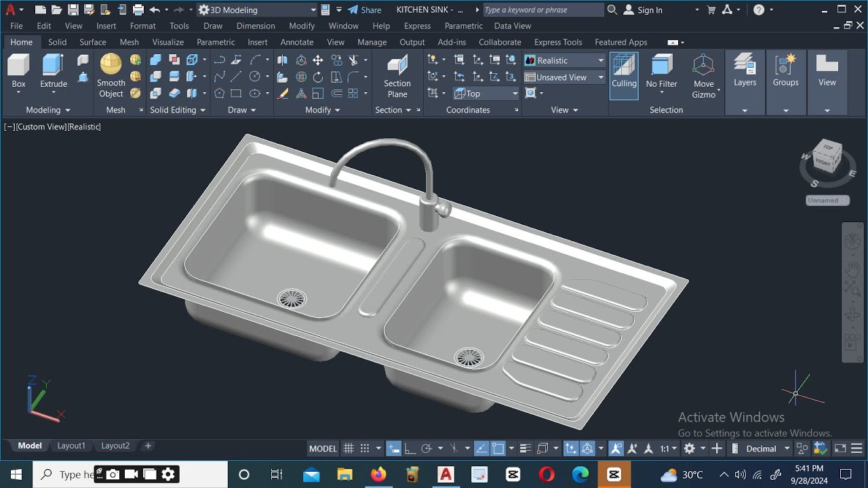Open the AutoCAD icon in Windows taskbar

click(x=446, y=474)
